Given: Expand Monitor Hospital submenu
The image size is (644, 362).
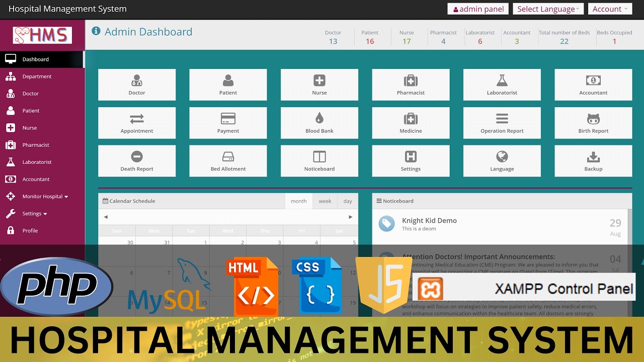Looking at the screenshot, I should click(42, 196).
